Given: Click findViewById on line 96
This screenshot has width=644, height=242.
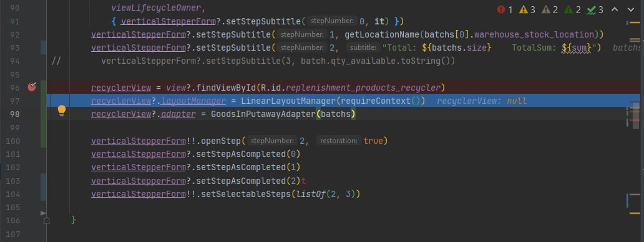Looking at the screenshot, I should click(x=226, y=88).
